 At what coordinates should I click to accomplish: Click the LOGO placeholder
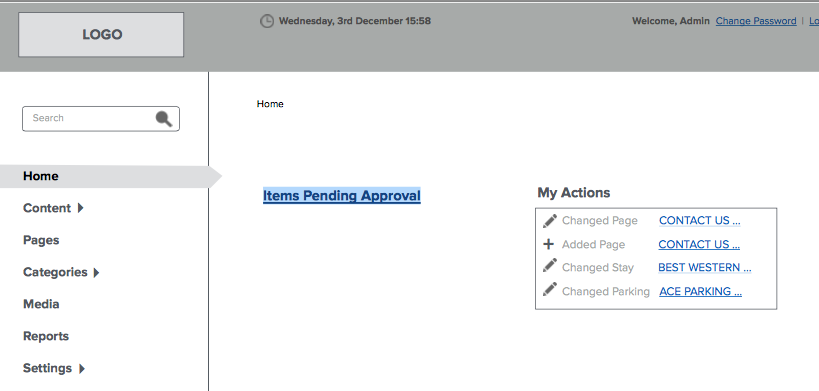[101, 34]
